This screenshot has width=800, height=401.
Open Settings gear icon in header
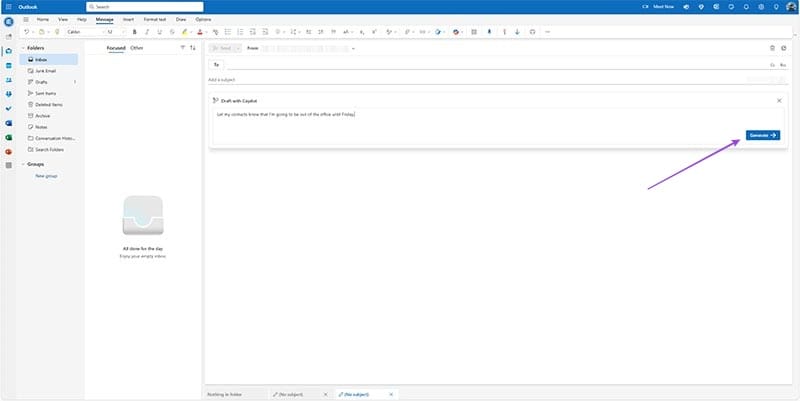pos(761,7)
